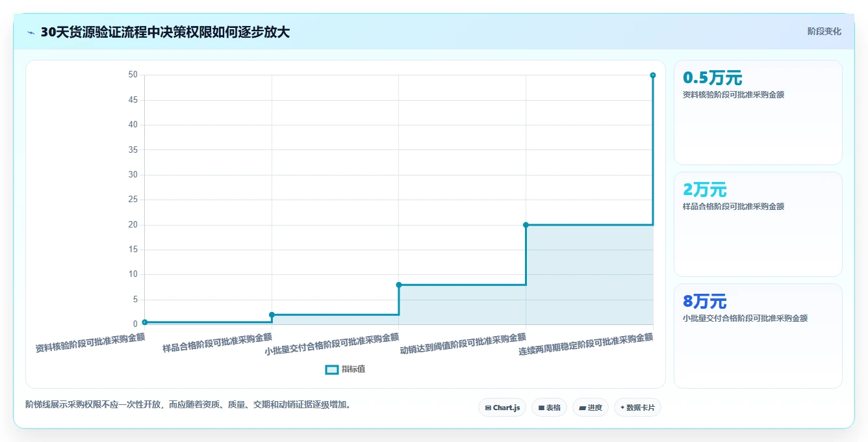Click the 阶段变化 label in header
This screenshot has height=442, width=868.
[824, 31]
